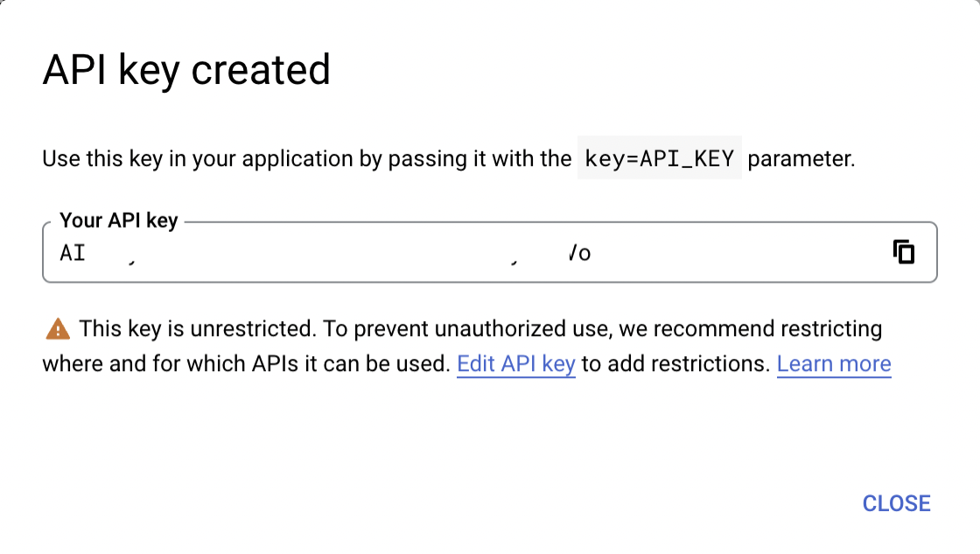Click the "to add restrictions" text
The height and width of the screenshot is (554, 980).
pyautogui.click(x=675, y=364)
